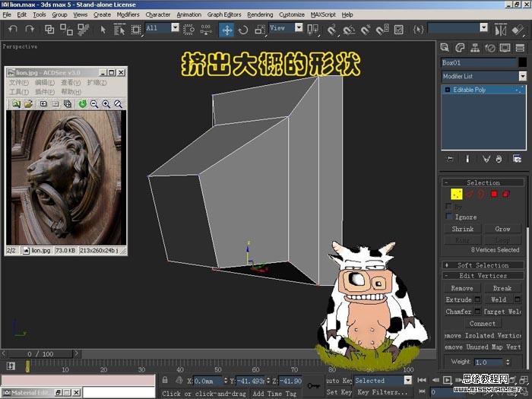The image size is (532, 399).
Task: Collapse the Edit Vertices rollout header
Action: [483, 275]
